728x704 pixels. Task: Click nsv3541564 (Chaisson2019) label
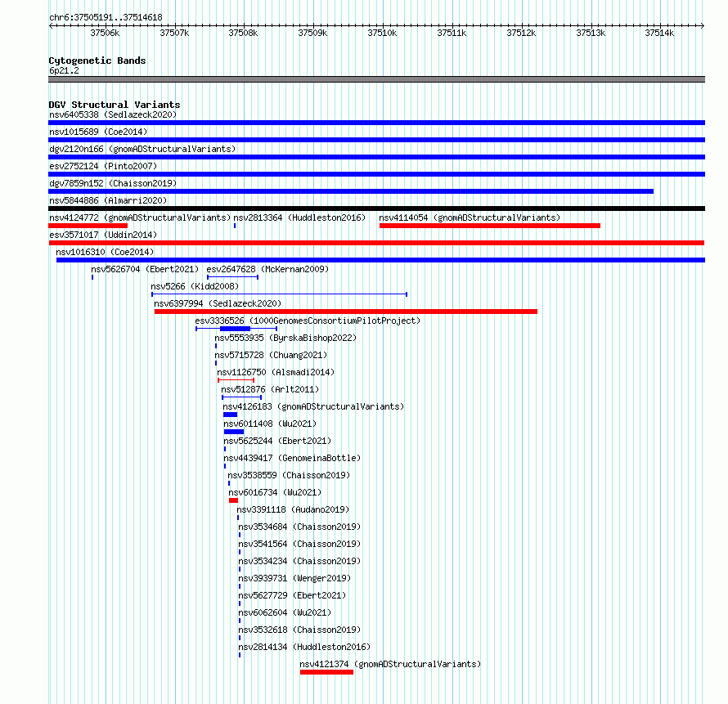(299, 544)
